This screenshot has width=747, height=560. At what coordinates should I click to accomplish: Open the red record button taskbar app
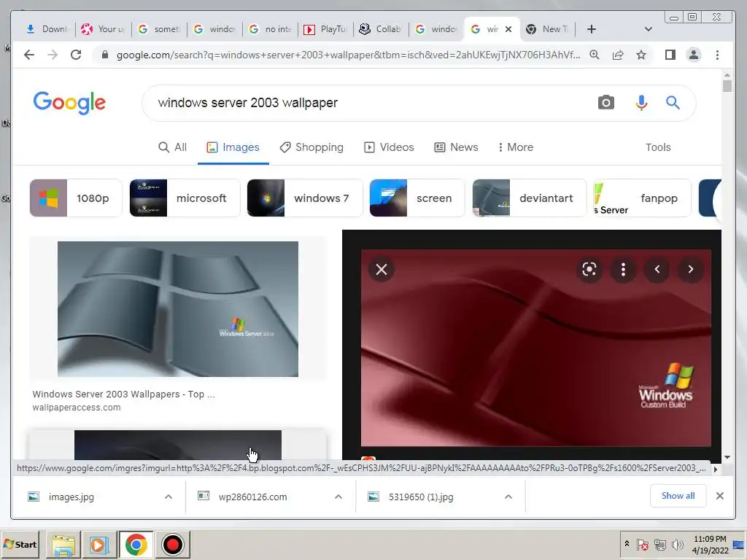pos(172,544)
